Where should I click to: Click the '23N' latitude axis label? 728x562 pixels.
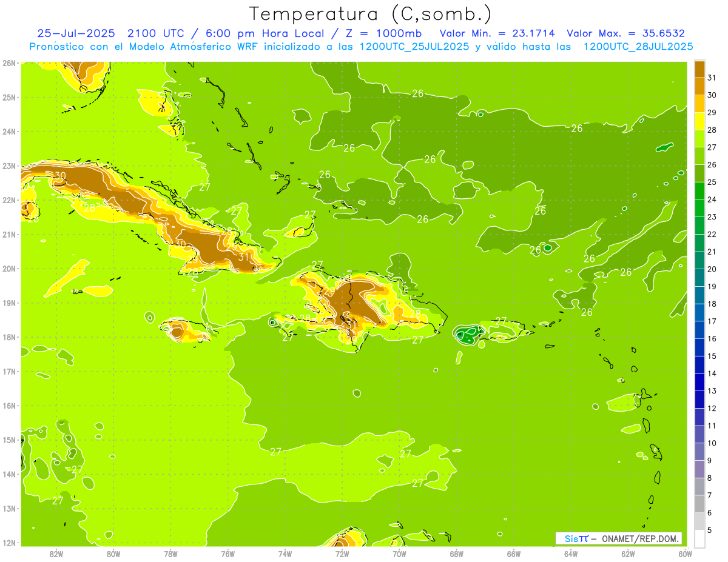click(x=8, y=166)
